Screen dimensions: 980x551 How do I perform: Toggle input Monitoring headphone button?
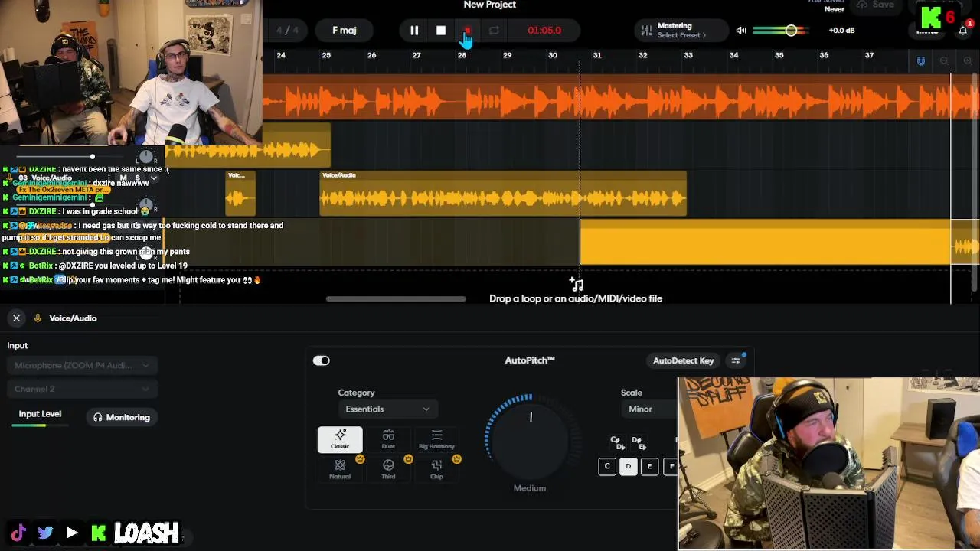[122, 417]
